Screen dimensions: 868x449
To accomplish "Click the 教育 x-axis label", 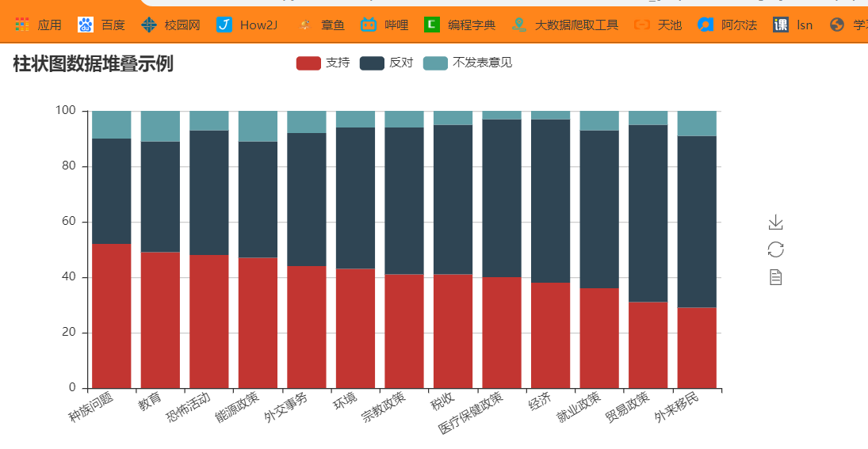I will pyautogui.click(x=150, y=401).
